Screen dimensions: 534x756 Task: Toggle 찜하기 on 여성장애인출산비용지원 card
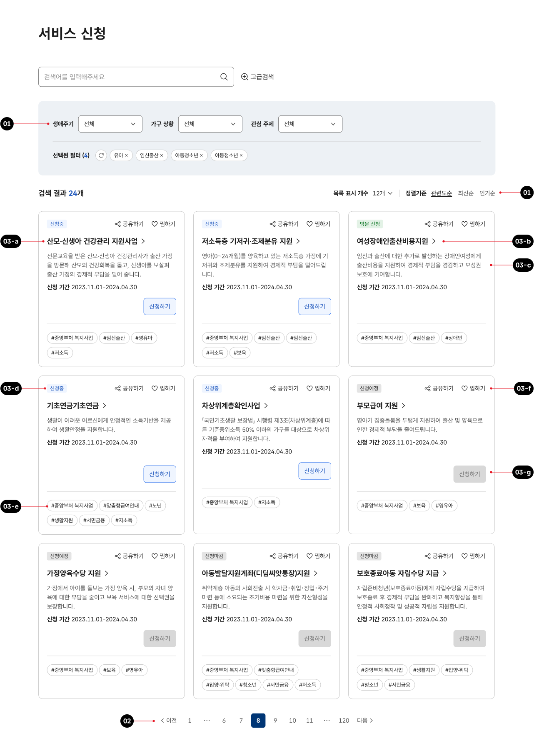473,224
